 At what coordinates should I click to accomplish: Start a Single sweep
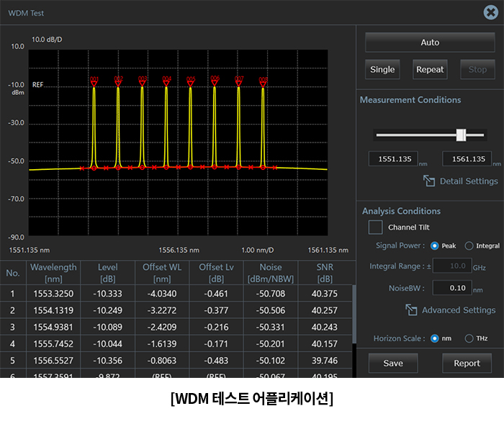pos(382,69)
